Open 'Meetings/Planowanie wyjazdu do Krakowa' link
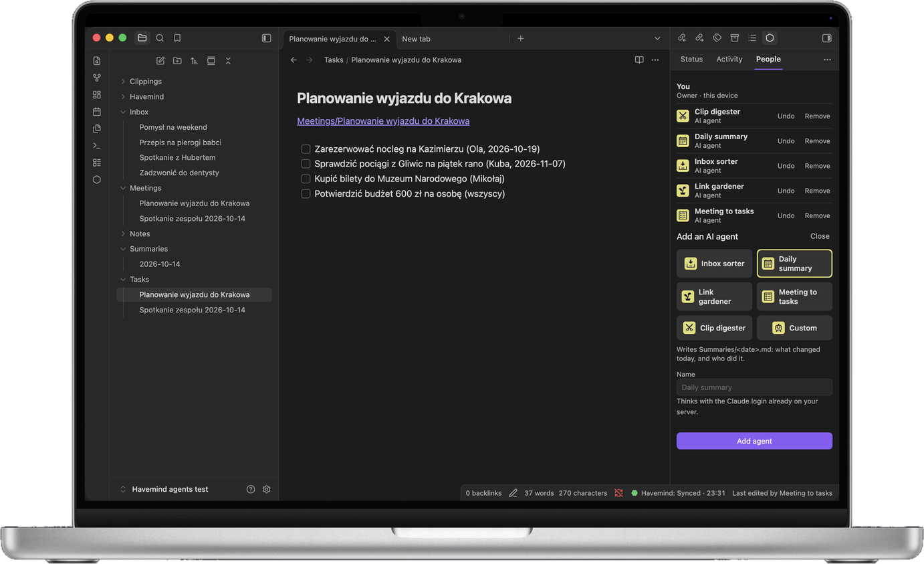The width and height of the screenshot is (924, 564). click(x=383, y=121)
